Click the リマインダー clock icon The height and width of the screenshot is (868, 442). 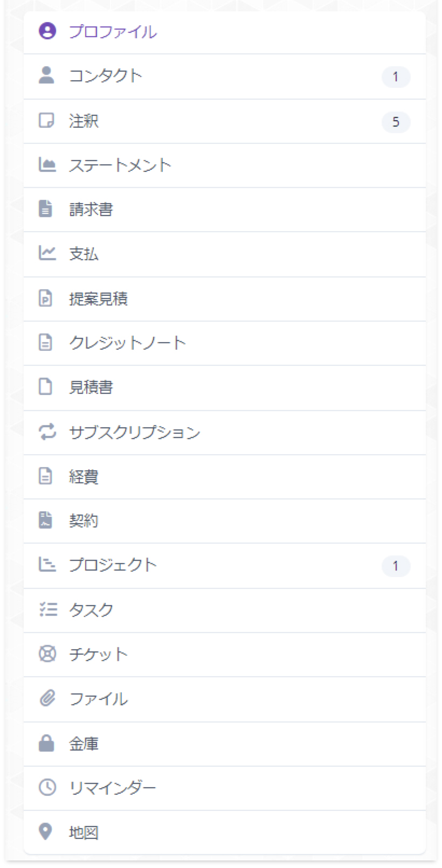[x=47, y=787]
